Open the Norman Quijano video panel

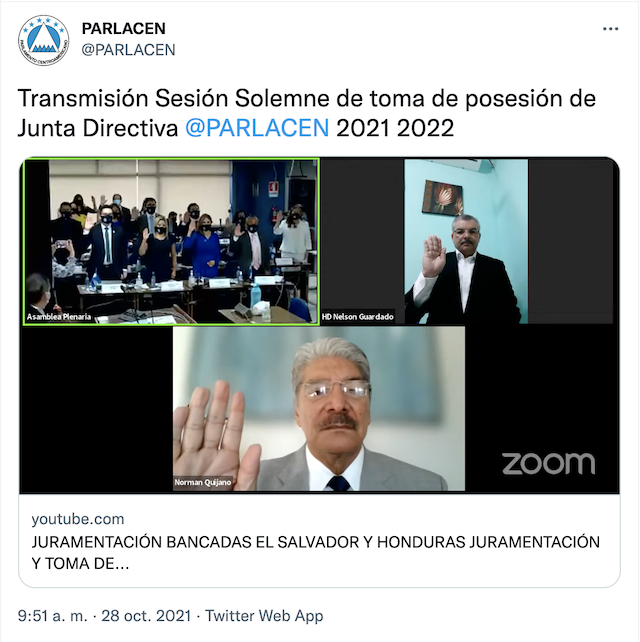click(x=319, y=409)
